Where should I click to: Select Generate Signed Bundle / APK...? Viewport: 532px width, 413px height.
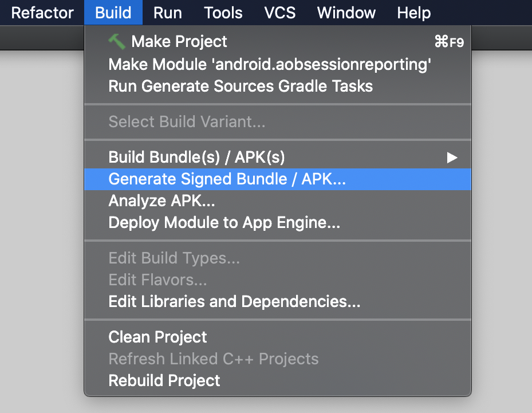[278, 179]
